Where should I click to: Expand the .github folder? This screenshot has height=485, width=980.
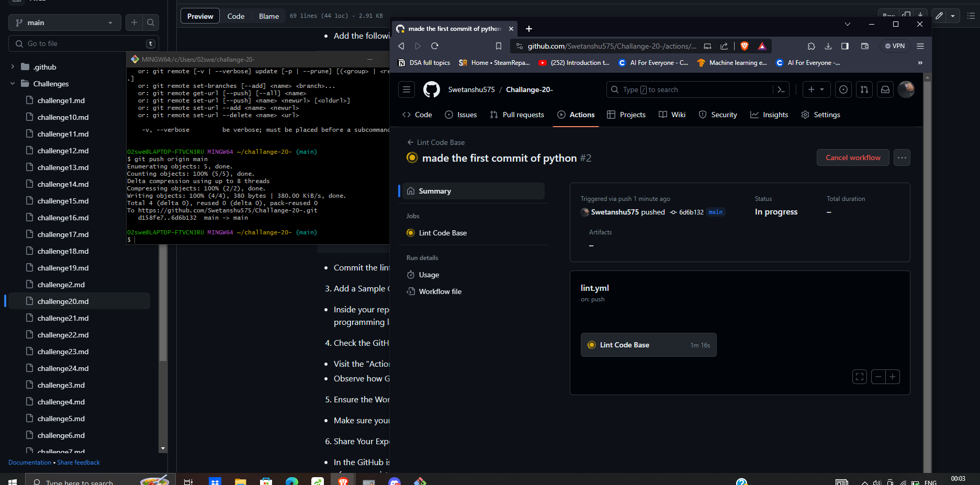12,66
